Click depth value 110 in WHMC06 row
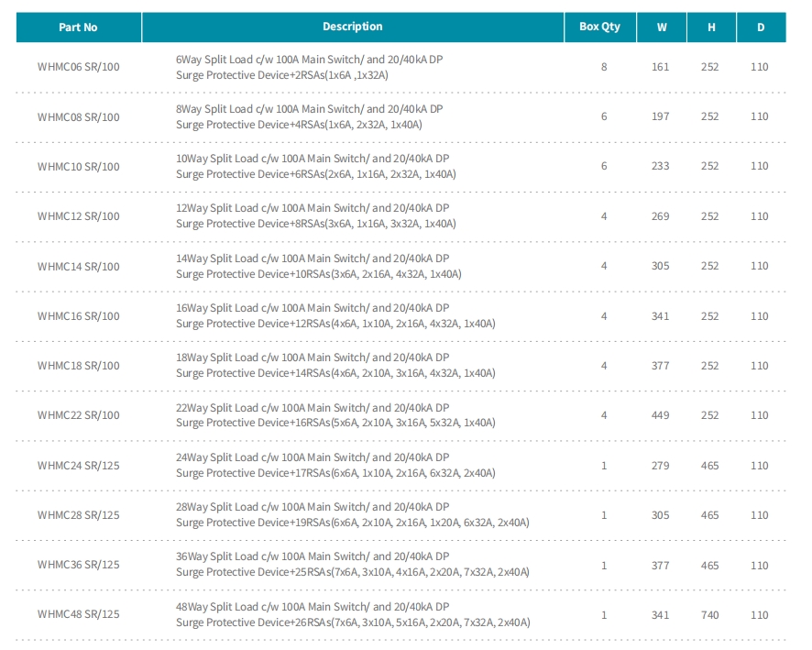The image size is (812, 650). click(x=760, y=67)
